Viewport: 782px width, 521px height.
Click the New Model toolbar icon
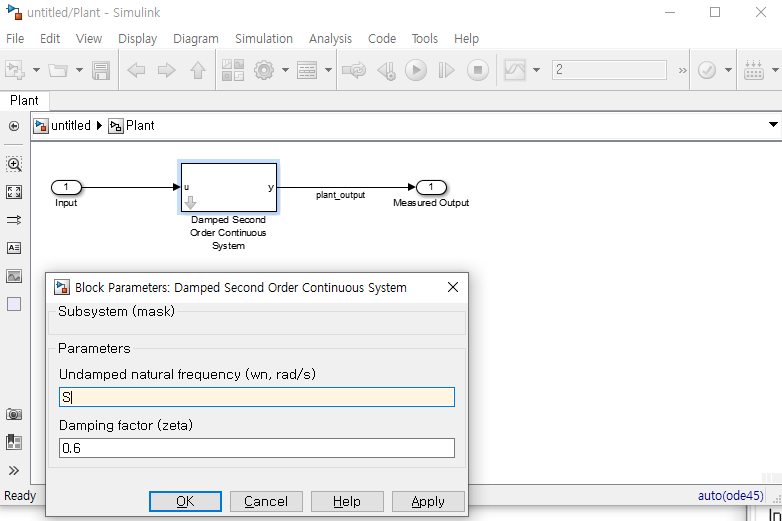pyautogui.click(x=14, y=70)
